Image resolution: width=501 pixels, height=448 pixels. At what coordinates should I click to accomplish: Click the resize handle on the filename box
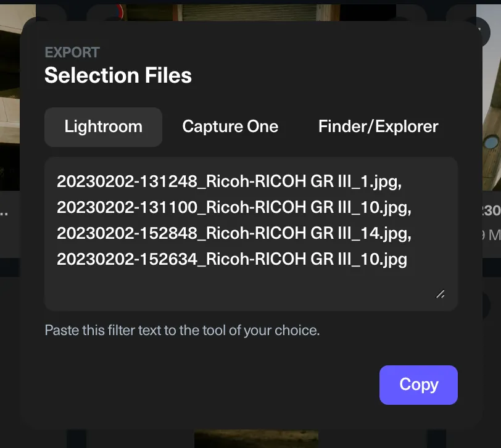pyautogui.click(x=441, y=294)
